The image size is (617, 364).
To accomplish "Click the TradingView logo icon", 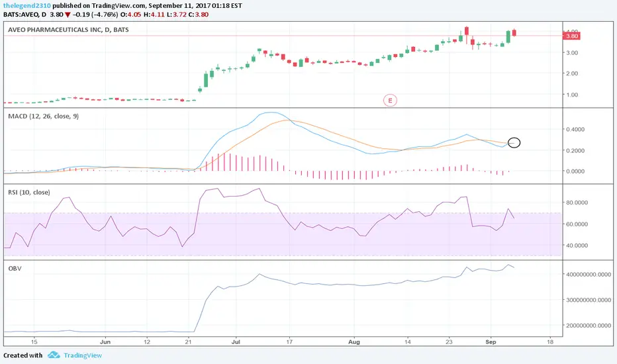I will point(54,355).
